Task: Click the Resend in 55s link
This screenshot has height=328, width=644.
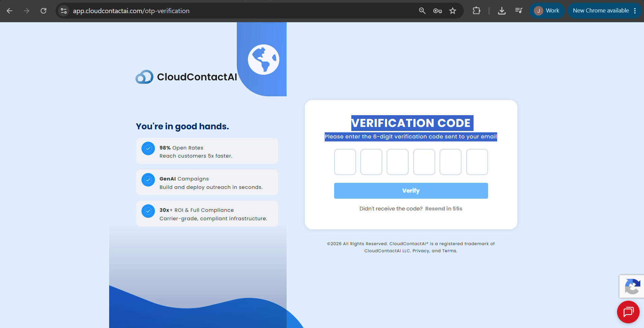Action: pos(444,209)
